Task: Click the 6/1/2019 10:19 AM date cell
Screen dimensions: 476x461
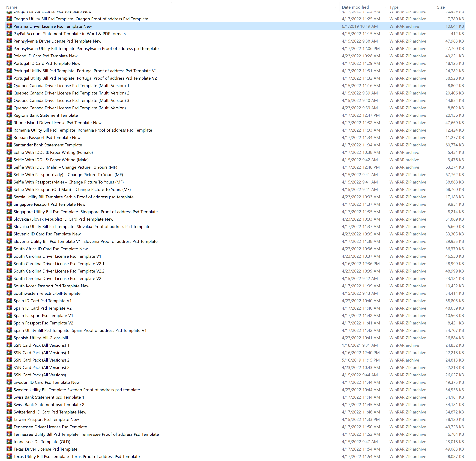Action: (360, 26)
